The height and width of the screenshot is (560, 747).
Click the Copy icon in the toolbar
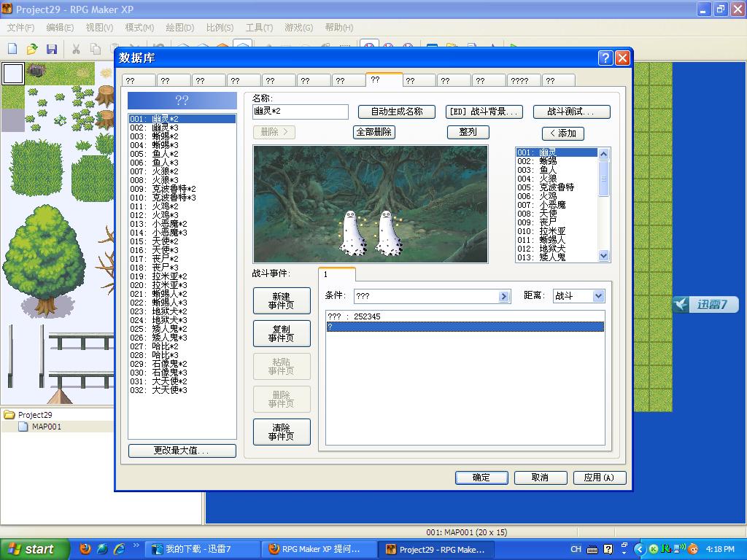(96, 49)
